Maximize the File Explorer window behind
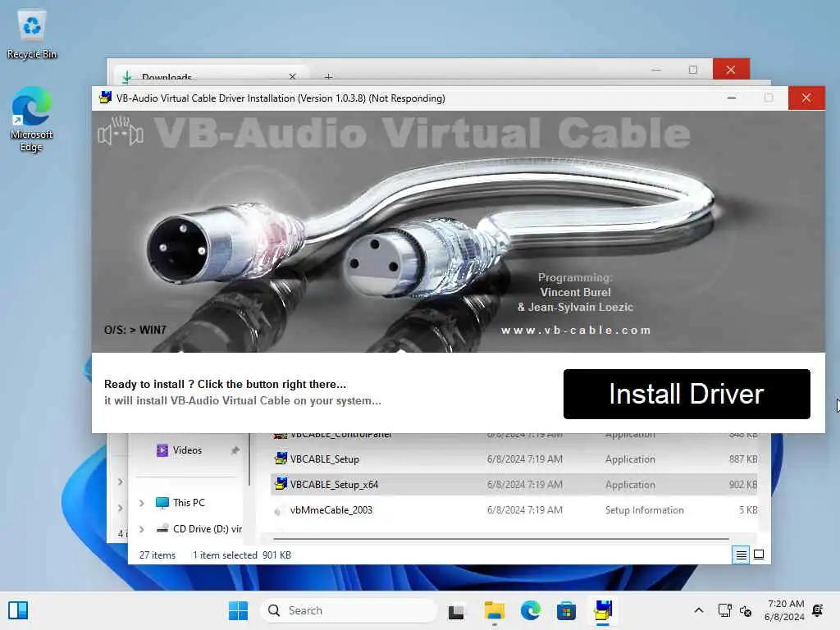 692,70
